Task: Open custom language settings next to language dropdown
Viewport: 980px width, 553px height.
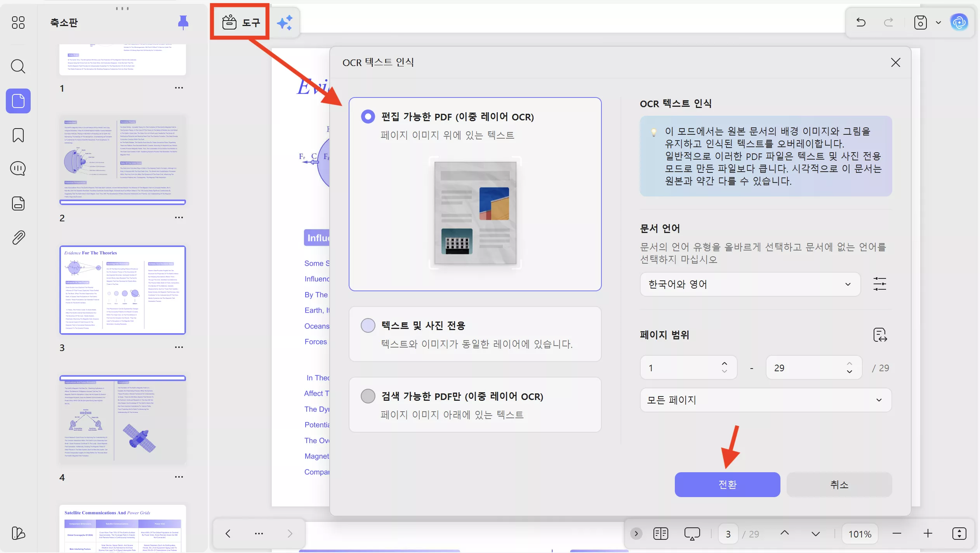Action: pyautogui.click(x=879, y=284)
